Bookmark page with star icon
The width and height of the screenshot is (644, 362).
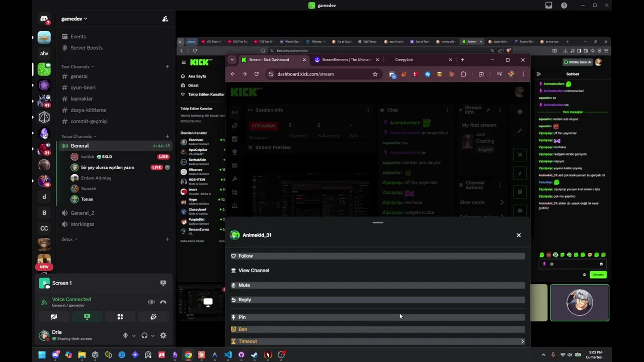click(375, 74)
